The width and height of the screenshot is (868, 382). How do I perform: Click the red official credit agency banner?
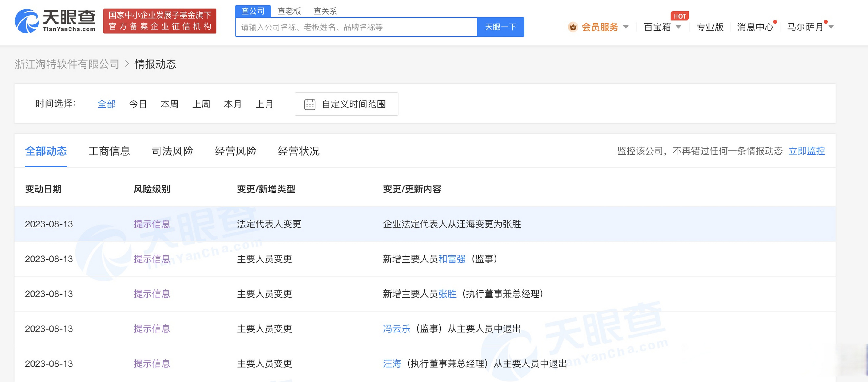(x=160, y=21)
